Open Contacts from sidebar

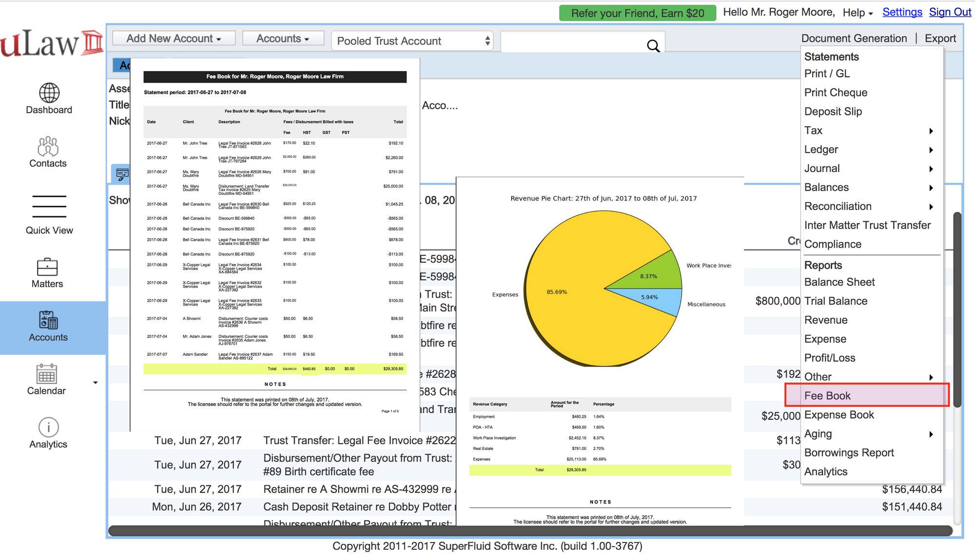(48, 146)
